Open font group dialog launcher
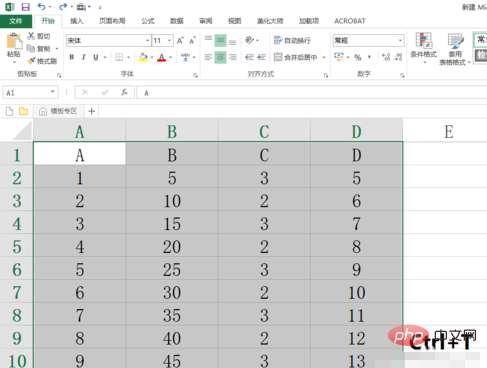487x368 pixels. pyautogui.click(x=195, y=76)
